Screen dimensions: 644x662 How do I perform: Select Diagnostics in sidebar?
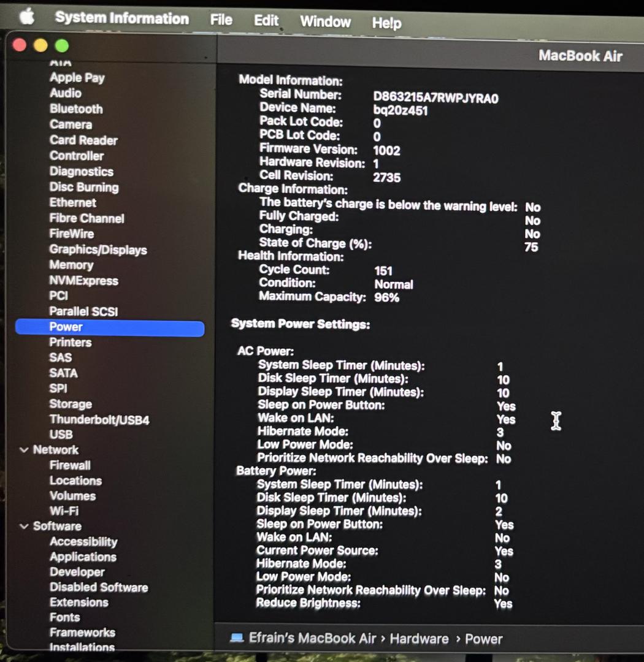[x=81, y=172]
